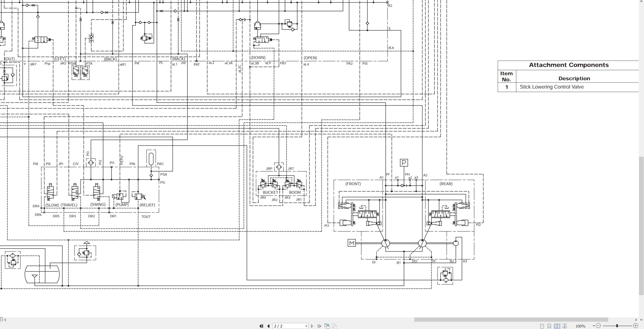Image resolution: width=644 pixels, height=329 pixels.
Task: Go to the next page
Action: [312, 326]
